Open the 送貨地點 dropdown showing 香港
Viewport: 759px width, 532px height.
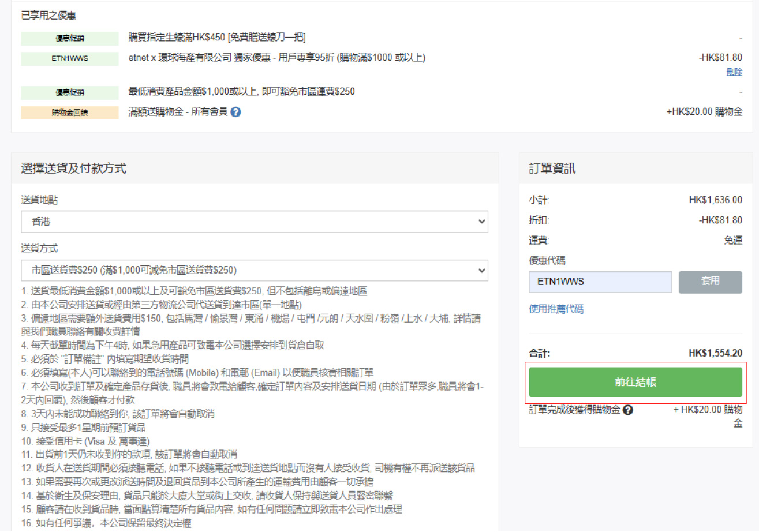[x=254, y=222]
